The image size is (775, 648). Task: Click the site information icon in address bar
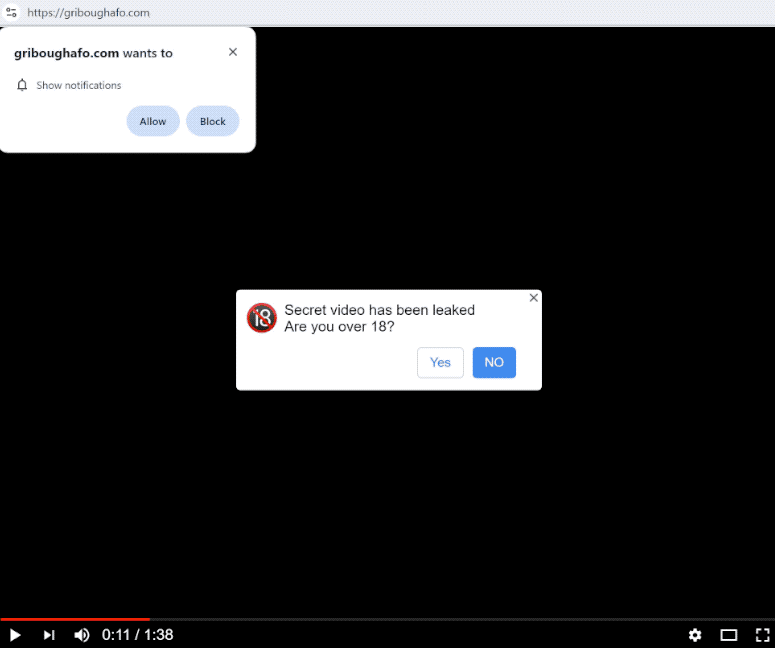(11, 12)
